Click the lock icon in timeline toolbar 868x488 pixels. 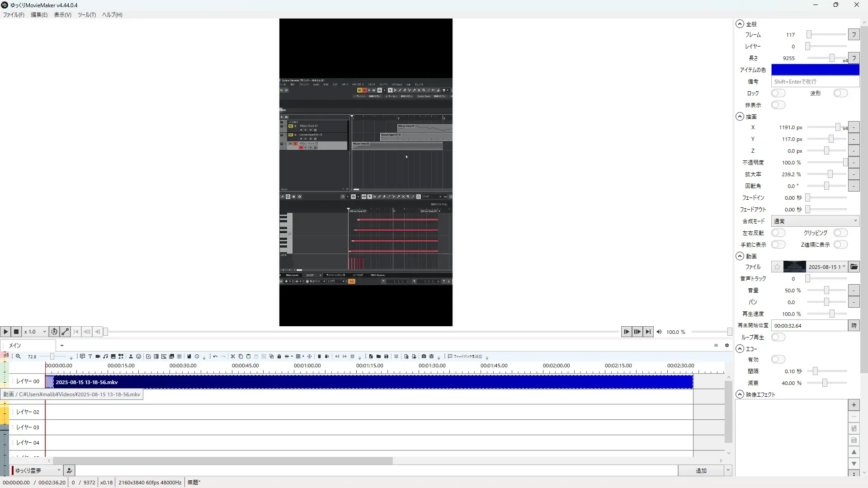click(279, 357)
